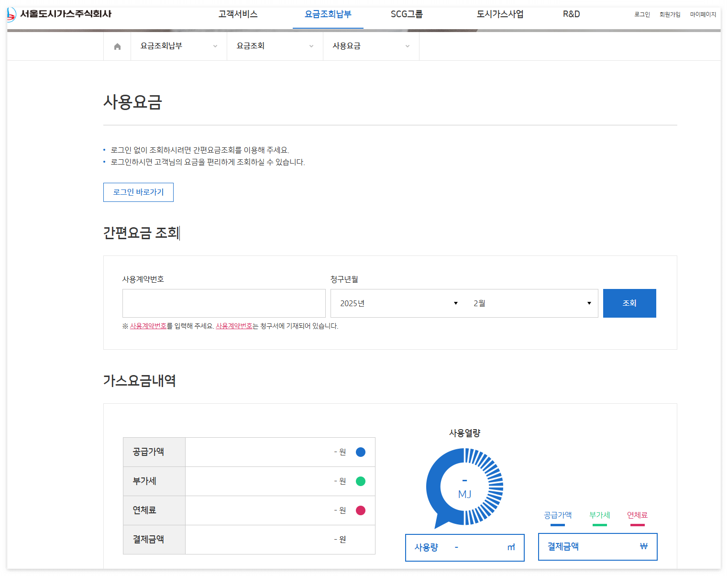Click 로그인 link at top right
The width and height of the screenshot is (728, 576).
tap(642, 14)
